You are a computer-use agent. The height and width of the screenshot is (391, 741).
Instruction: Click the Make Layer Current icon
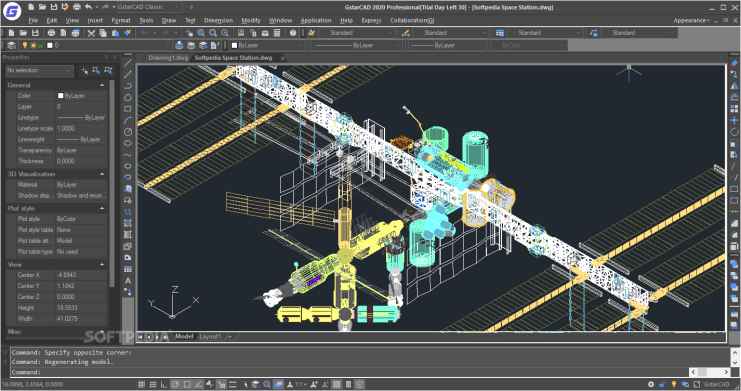179,45
